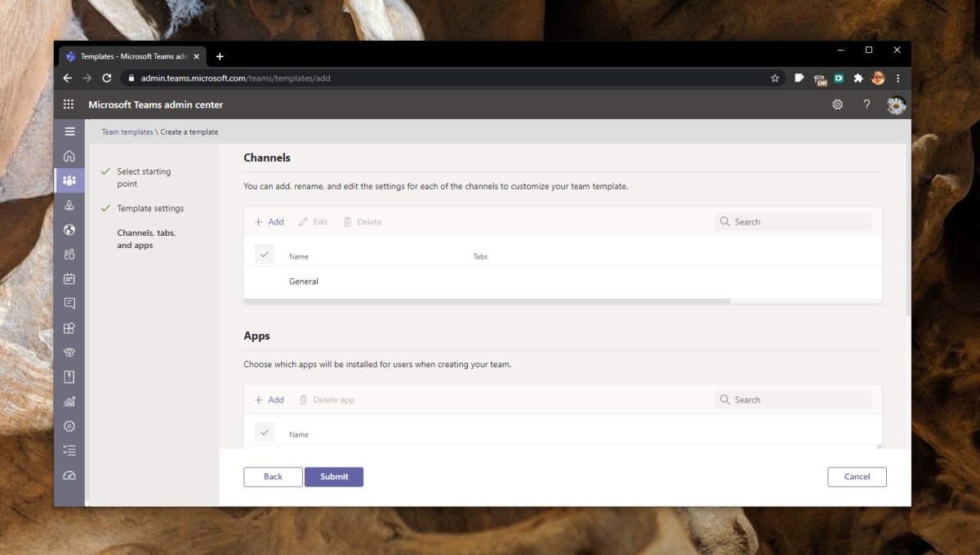Screen dimensions: 980x555
Task: Open the extension showing Off badge
Action: point(820,79)
